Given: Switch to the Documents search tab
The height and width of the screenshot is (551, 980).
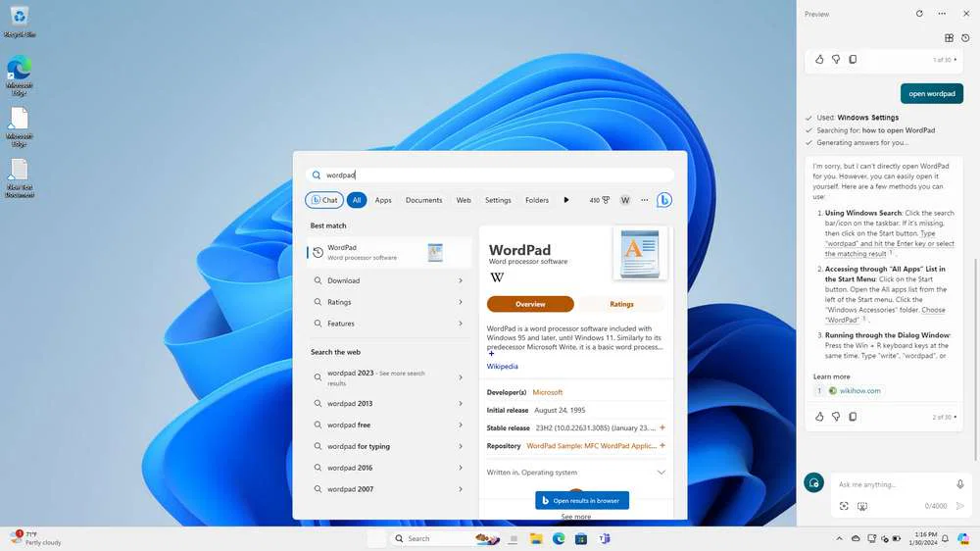Looking at the screenshot, I should click(423, 200).
